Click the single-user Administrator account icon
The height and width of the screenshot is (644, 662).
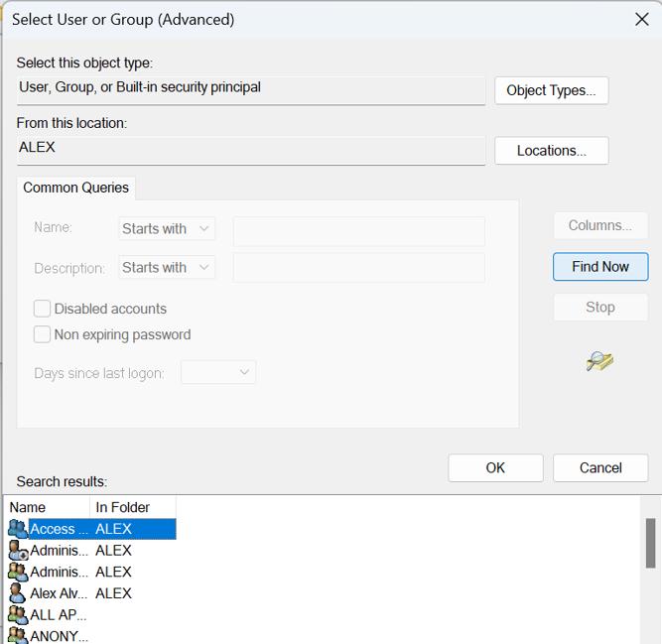coord(18,551)
